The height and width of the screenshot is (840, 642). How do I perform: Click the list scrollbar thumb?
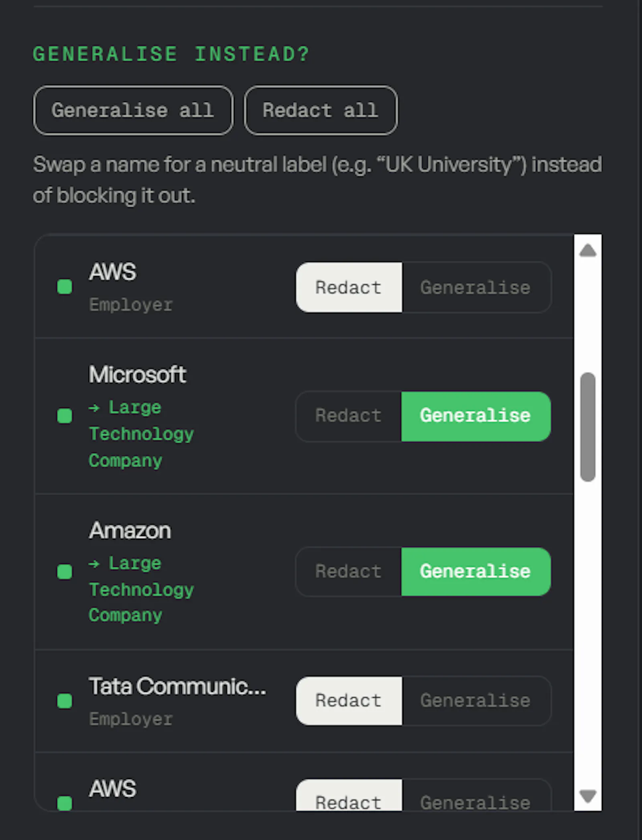point(588,427)
